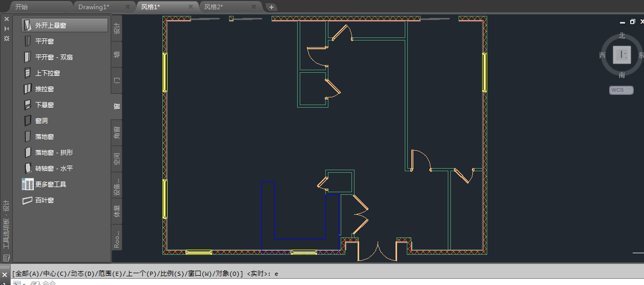Select the double entrance door at the bottom
Screen dimensions: 644x285
[x=377, y=251]
